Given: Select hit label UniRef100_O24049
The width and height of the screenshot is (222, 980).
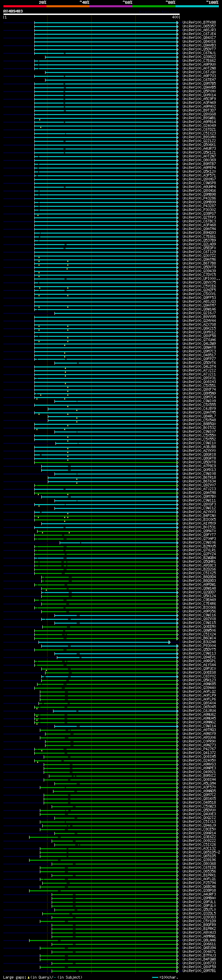Looking at the screenshot, I should coord(199,125).
